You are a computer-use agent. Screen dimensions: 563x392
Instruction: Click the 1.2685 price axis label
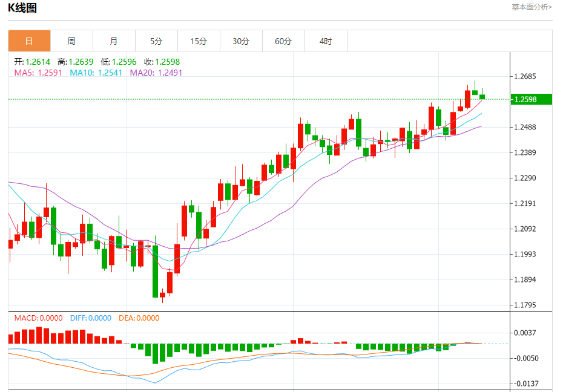(x=525, y=76)
